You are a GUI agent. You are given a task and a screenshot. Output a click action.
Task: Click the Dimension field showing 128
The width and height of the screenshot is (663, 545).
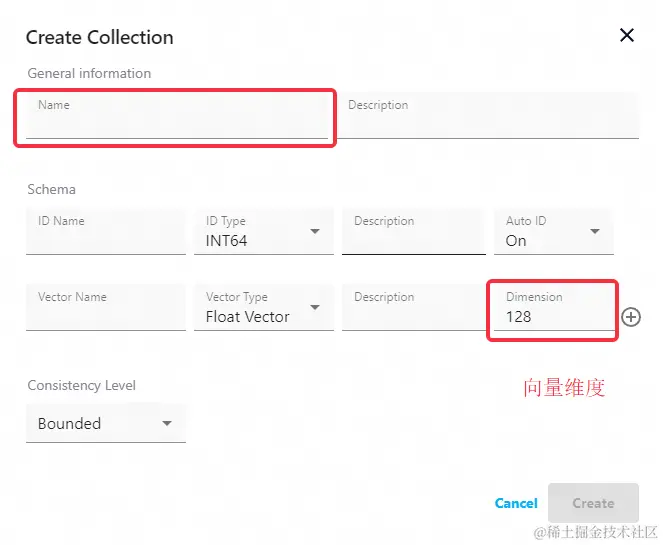553,307
